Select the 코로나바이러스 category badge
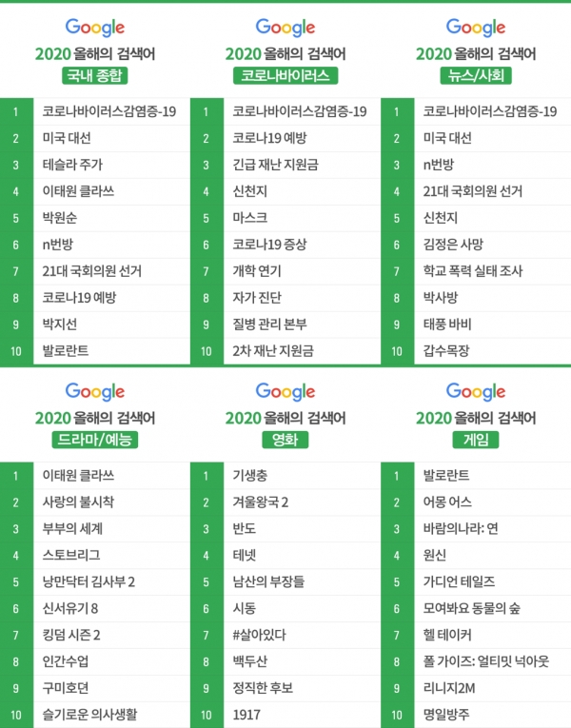Viewport: 571px width, 728px height. click(285, 76)
